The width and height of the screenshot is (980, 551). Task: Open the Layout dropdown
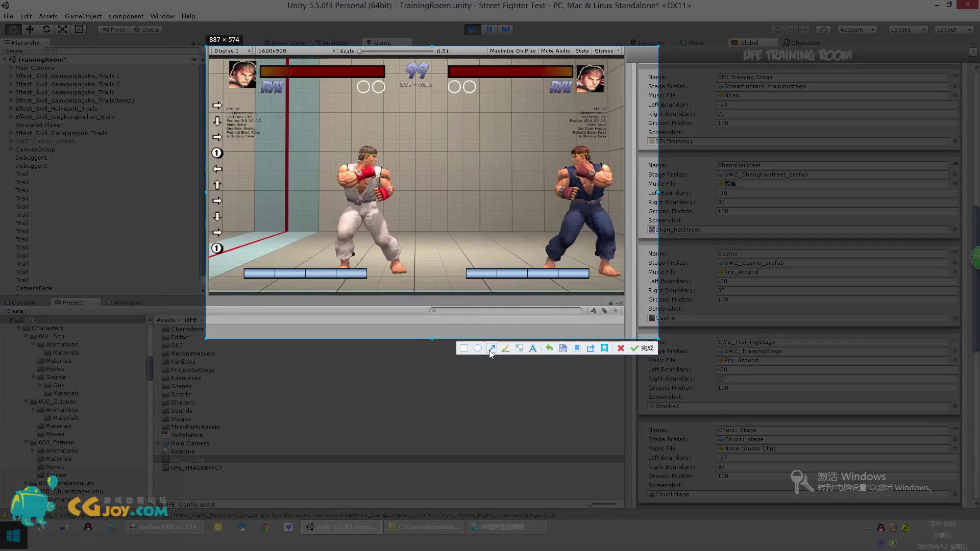[953, 30]
